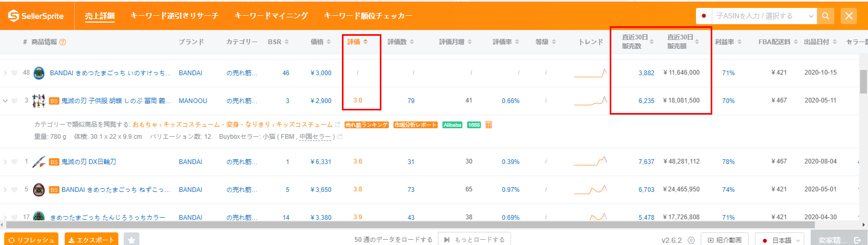Open いのすけっち product thumbnail

click(39, 73)
